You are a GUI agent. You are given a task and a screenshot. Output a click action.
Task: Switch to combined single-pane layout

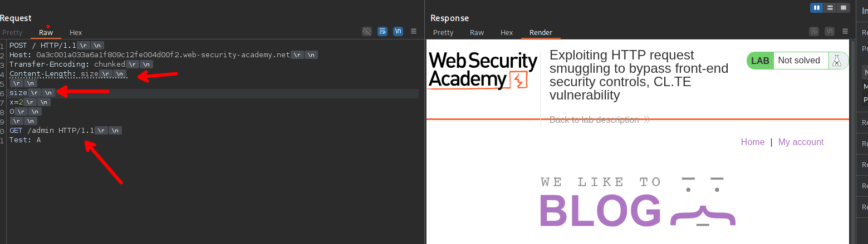[x=844, y=8]
